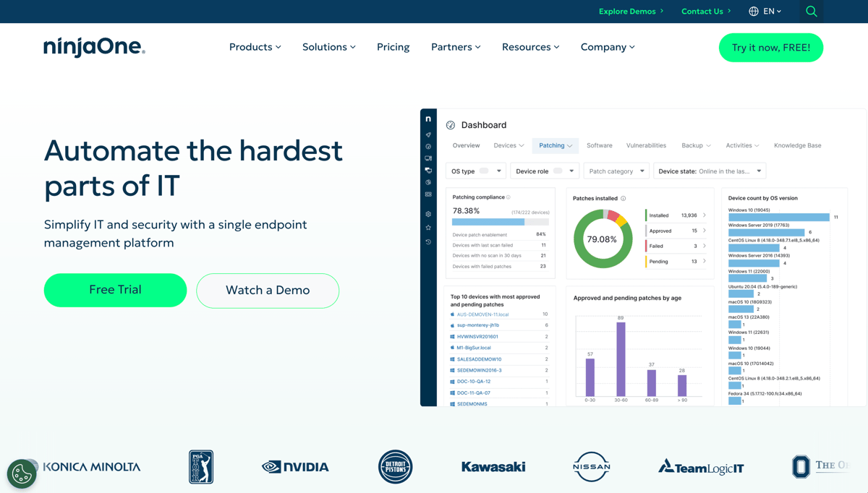Open the Device role filter dropdown
This screenshot has width=868, height=493.
[x=544, y=171]
